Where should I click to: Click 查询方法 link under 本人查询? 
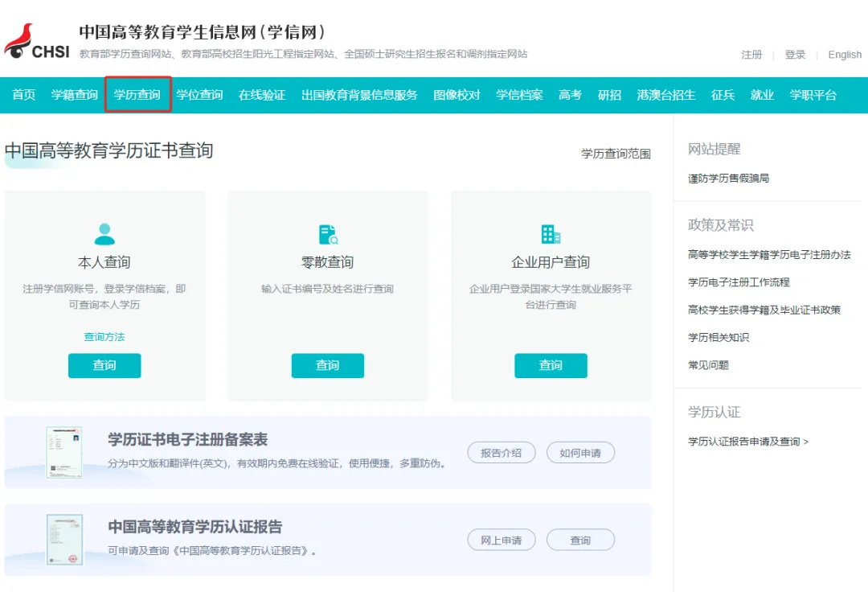[104, 337]
